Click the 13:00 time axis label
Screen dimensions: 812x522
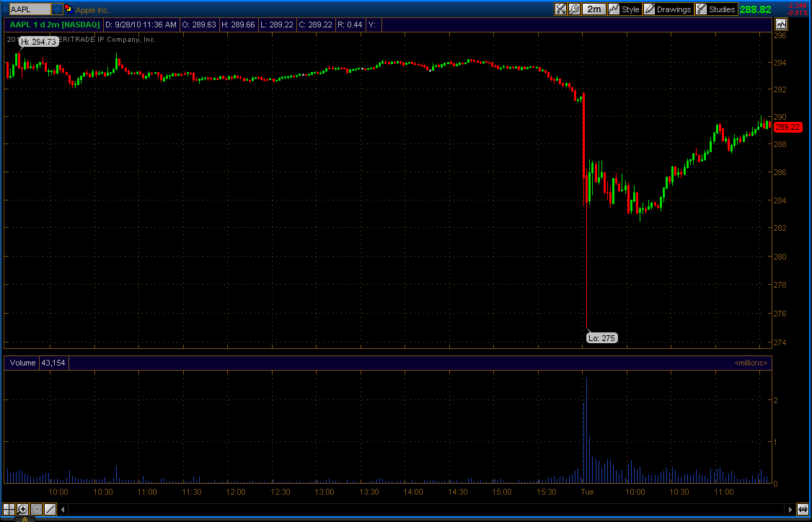coord(325,492)
